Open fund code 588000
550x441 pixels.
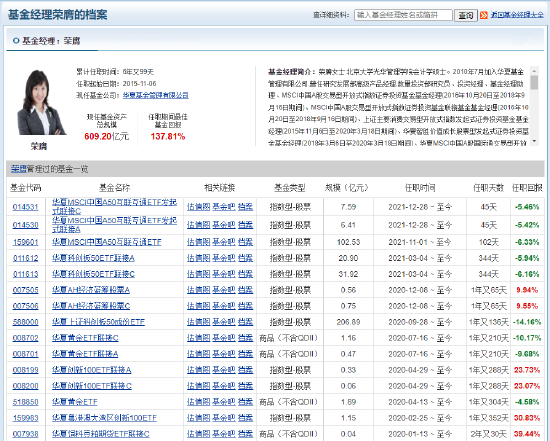pyautogui.click(x=25, y=322)
